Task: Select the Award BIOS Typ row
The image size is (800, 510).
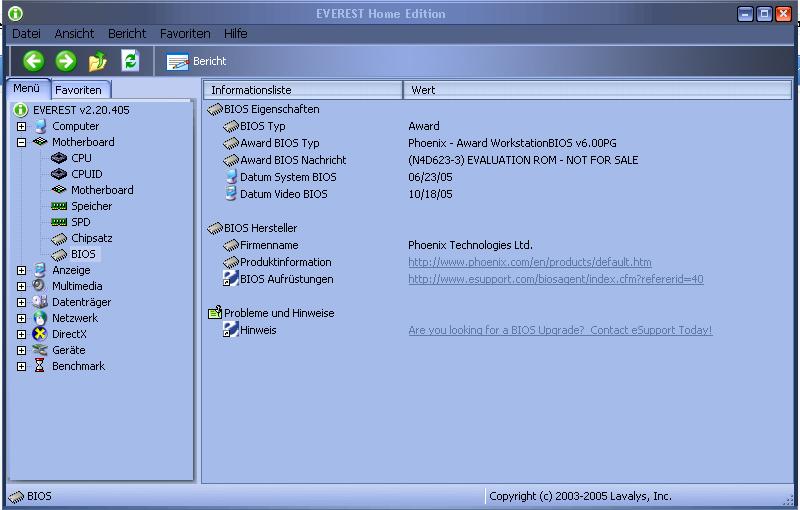Action: (280, 143)
